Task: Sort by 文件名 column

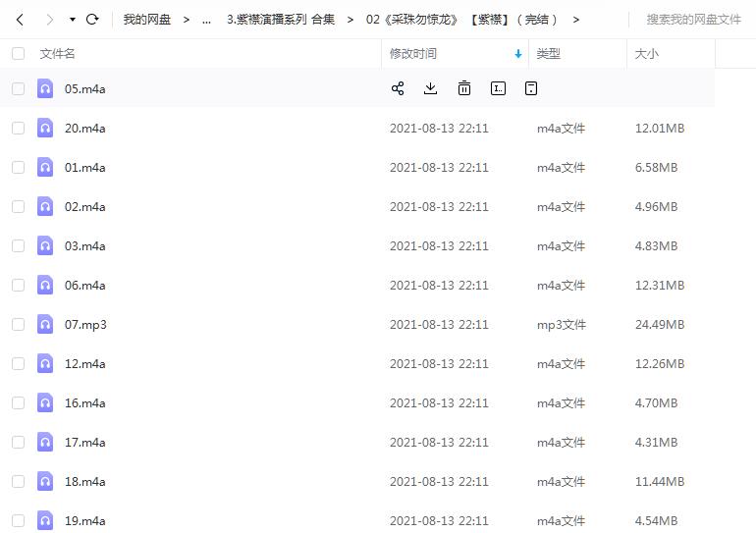Action: click(x=57, y=53)
